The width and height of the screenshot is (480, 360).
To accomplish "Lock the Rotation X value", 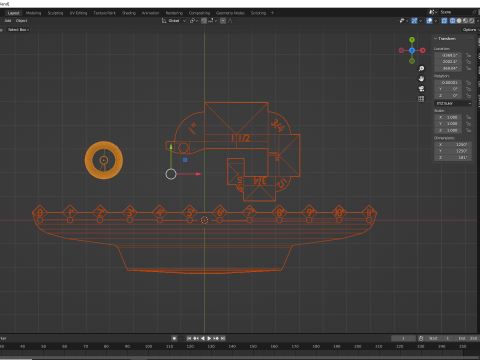I will pos(469,83).
